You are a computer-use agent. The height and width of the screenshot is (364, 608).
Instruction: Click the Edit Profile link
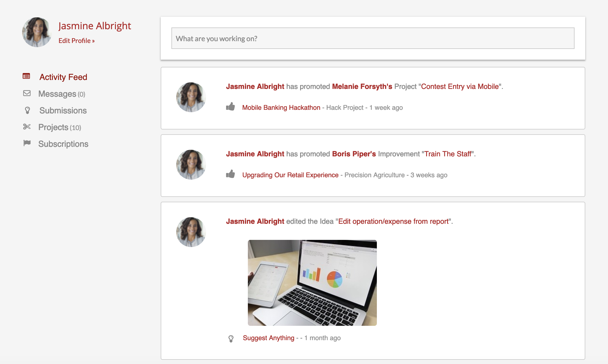(76, 41)
